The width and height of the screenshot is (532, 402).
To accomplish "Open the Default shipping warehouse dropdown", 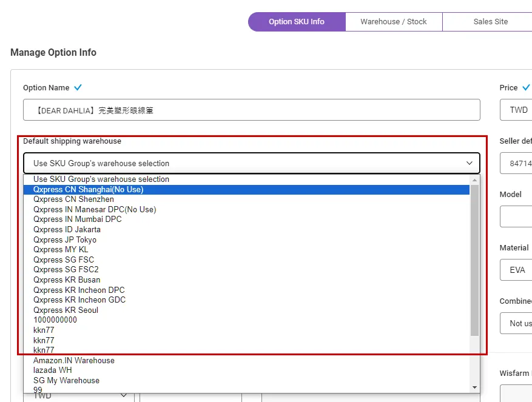I will pyautogui.click(x=251, y=163).
